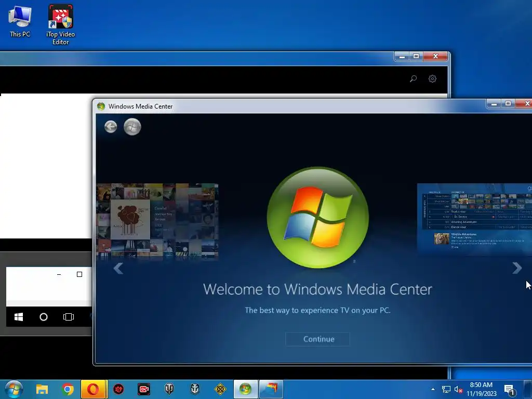Launch Google Chrome from the taskbar
Image resolution: width=532 pixels, height=399 pixels.
[68, 389]
